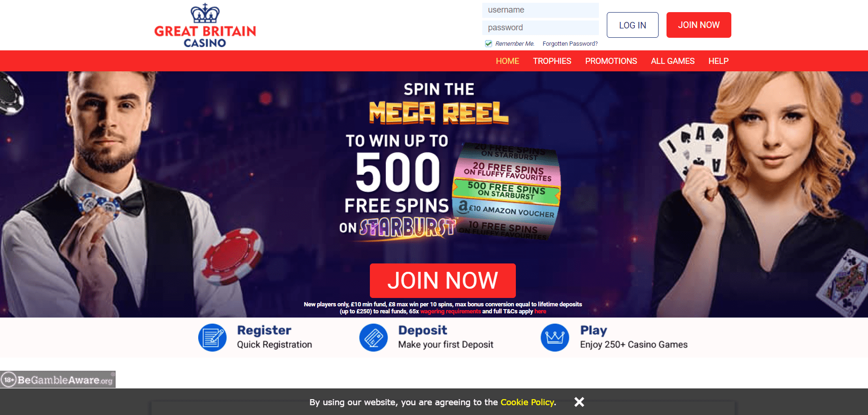Screen dimensions: 868x415
Task: Click the Play crown icon
Action: pos(555,337)
